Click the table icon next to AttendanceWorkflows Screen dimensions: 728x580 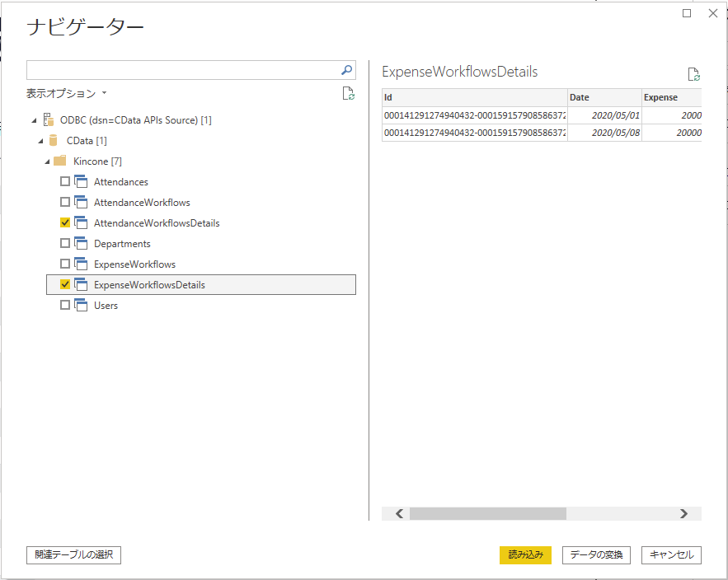click(x=81, y=202)
